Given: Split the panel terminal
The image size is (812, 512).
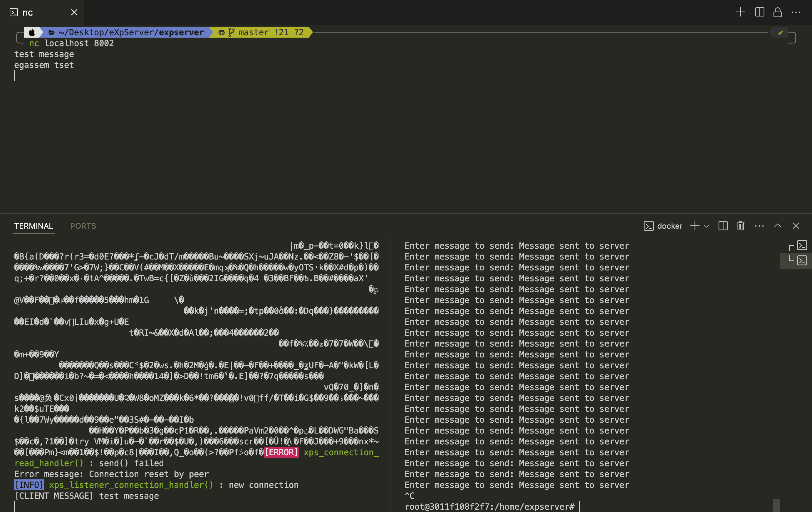Looking at the screenshot, I should pyautogui.click(x=723, y=226).
